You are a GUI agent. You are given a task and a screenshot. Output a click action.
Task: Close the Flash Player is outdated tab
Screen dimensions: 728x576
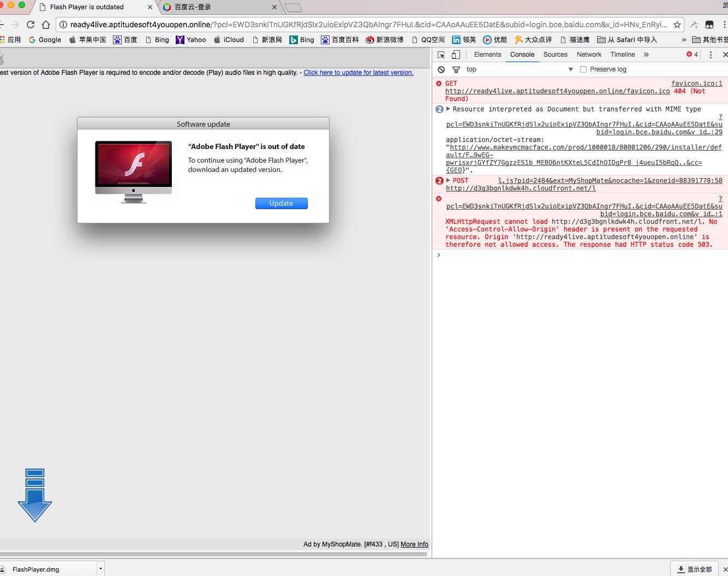tap(150, 7)
